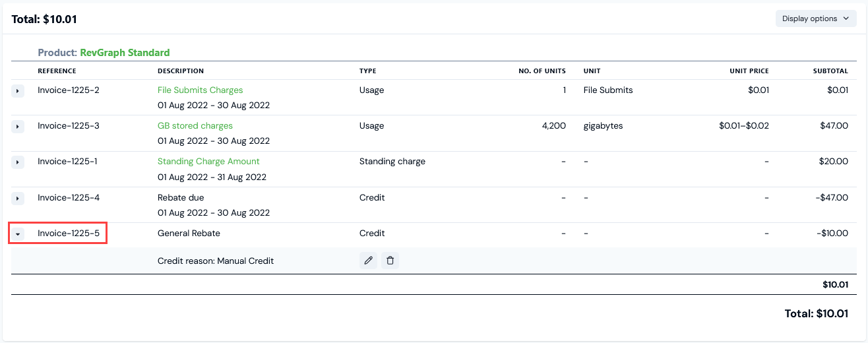This screenshot has width=868, height=343.
Task: Click the trash delete icon for Manual Credit
Action: [390, 261]
